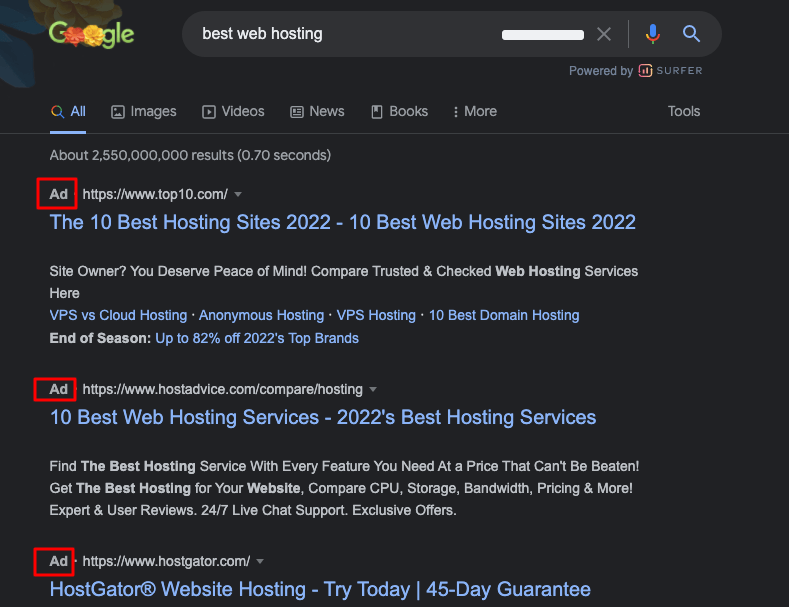The image size is (789, 607).
Task: Follow the 10 Best Domain Hosting sitelink
Action: coord(504,315)
